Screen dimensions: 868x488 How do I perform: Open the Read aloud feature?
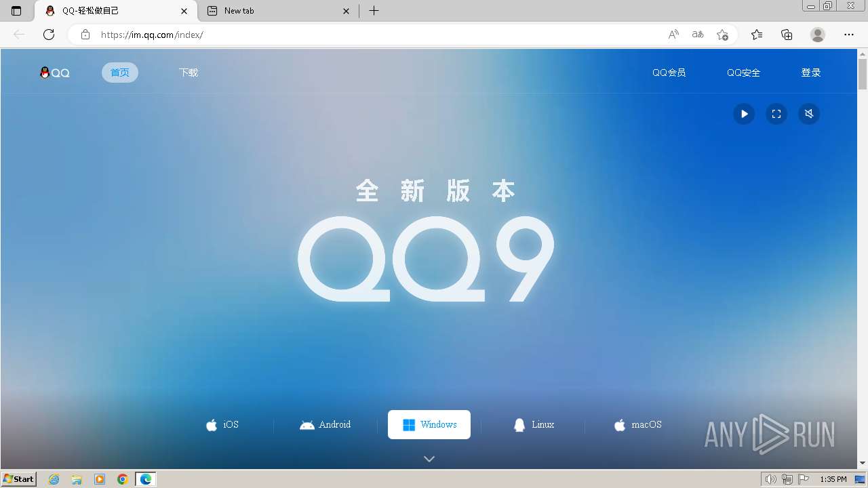(x=673, y=35)
